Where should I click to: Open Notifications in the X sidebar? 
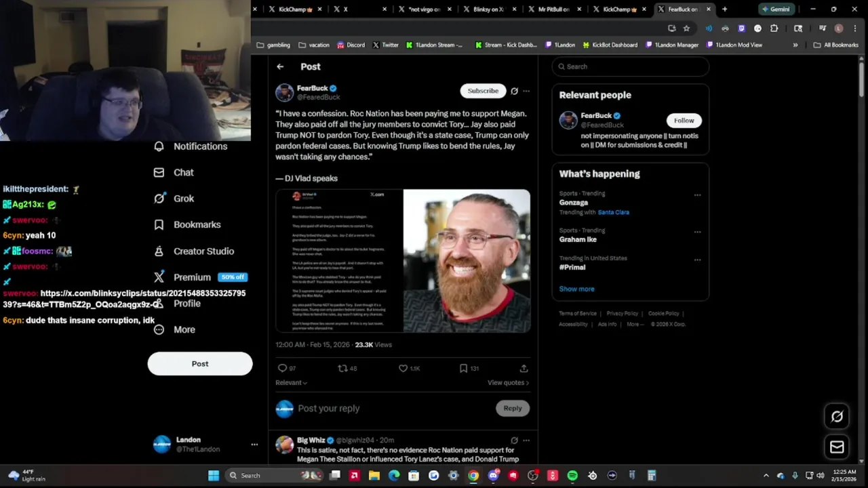[x=191, y=146]
